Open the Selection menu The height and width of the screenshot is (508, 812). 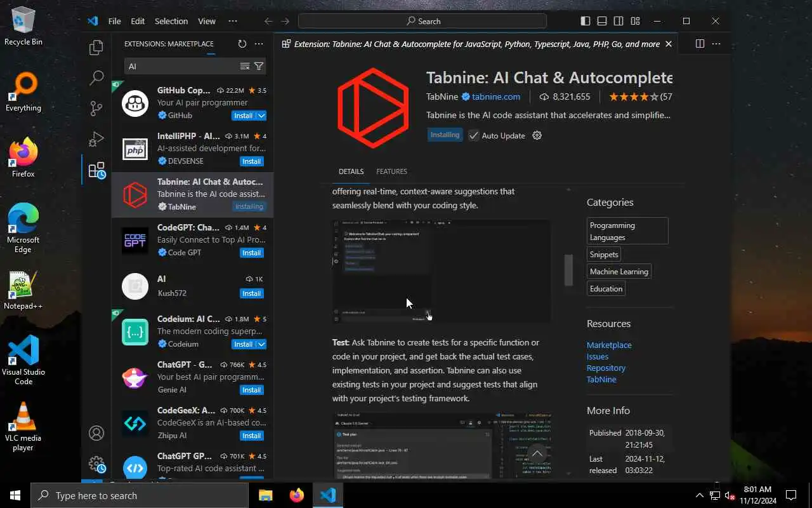pos(171,21)
